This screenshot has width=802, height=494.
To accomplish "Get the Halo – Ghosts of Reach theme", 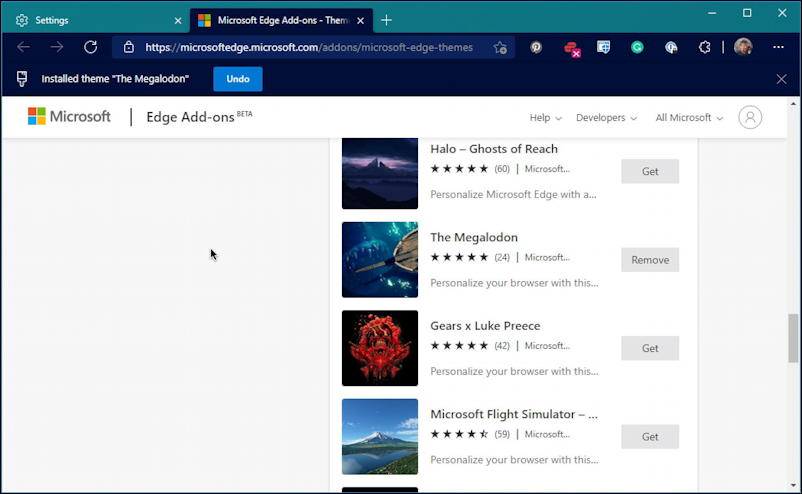I will pos(650,171).
